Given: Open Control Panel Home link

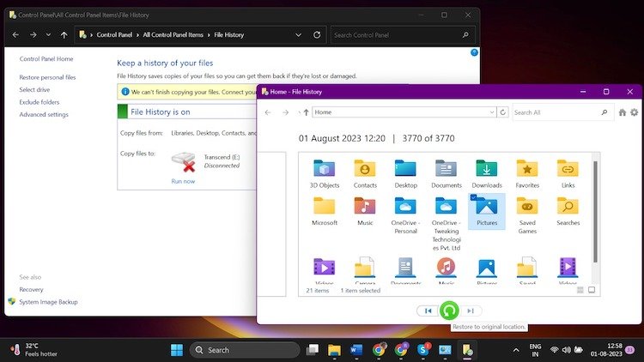Looking at the screenshot, I should pyautogui.click(x=46, y=58).
